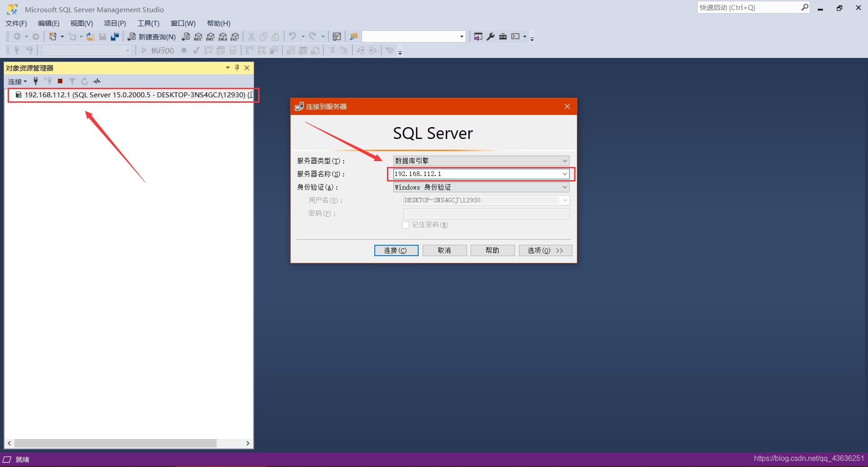This screenshot has width=868, height=467.
Task: Expand the command window icon dropdown arrow
Action: 524,37
